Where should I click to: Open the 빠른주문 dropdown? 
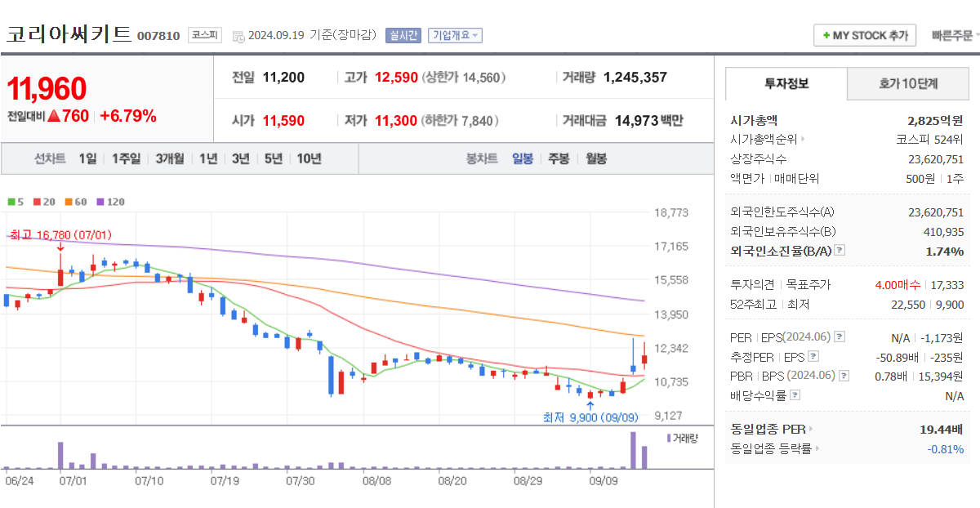point(957,36)
